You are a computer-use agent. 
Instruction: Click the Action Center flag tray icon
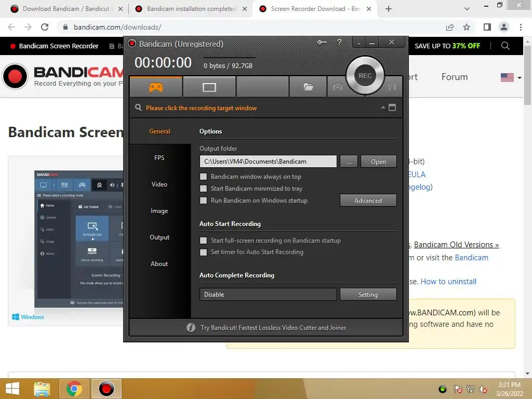[458, 389]
